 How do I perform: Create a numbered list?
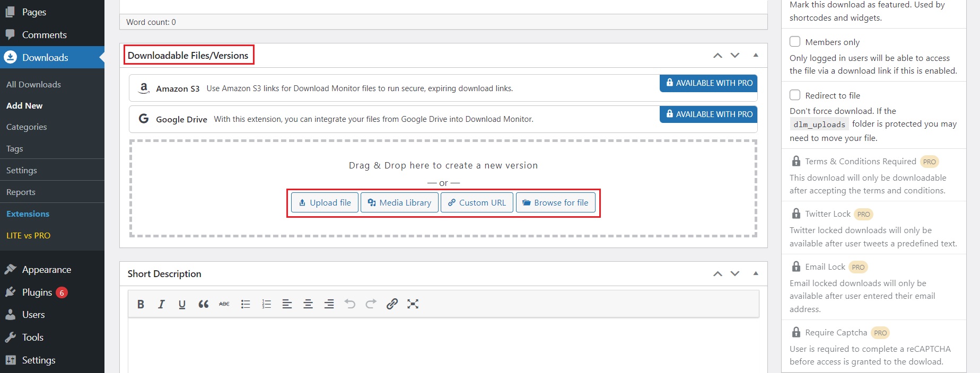pos(266,304)
